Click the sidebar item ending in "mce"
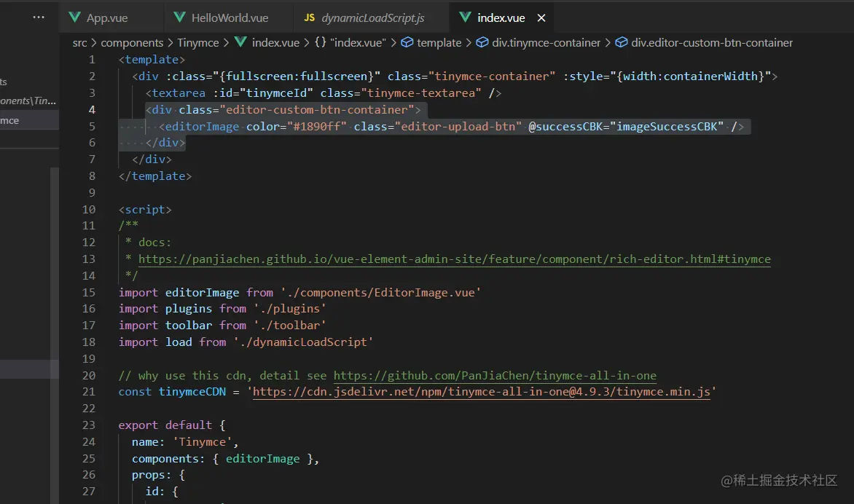This screenshot has height=504, width=854. tap(29, 120)
